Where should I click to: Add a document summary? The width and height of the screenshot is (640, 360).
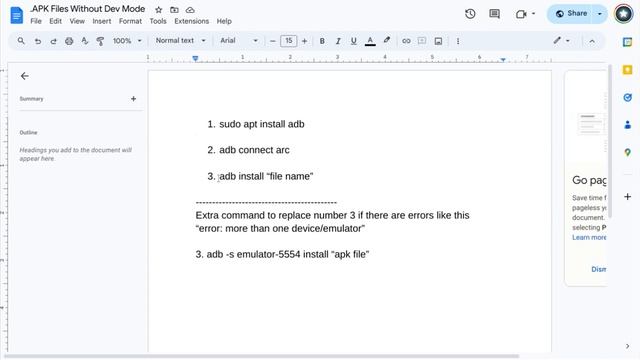[133, 99]
